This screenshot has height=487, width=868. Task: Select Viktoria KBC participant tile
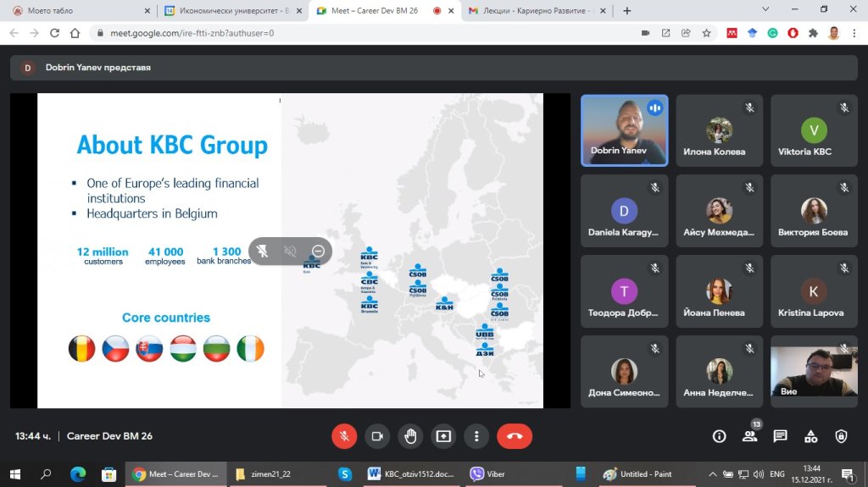point(814,130)
